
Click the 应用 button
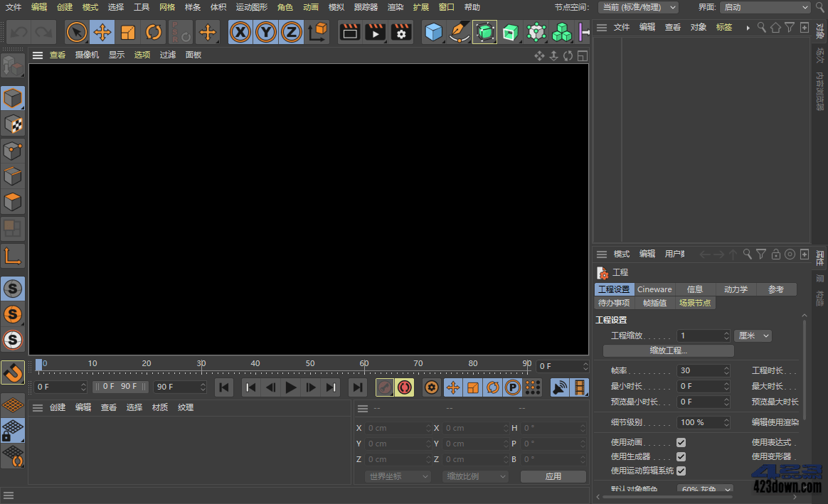tap(553, 476)
